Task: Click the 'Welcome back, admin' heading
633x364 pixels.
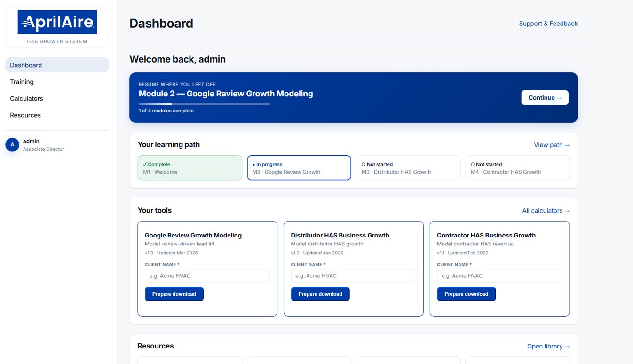Action: tap(178, 59)
